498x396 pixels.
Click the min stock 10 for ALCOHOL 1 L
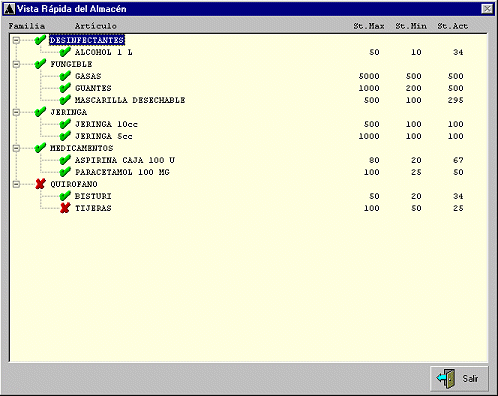pos(416,52)
